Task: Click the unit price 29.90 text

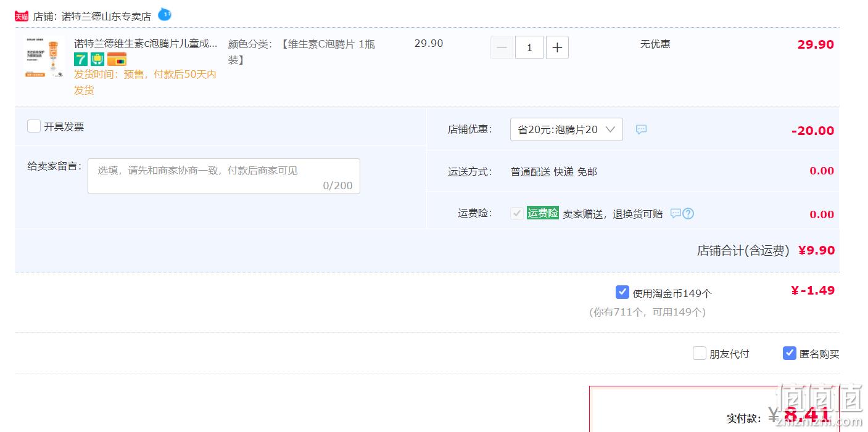Action: [429, 43]
